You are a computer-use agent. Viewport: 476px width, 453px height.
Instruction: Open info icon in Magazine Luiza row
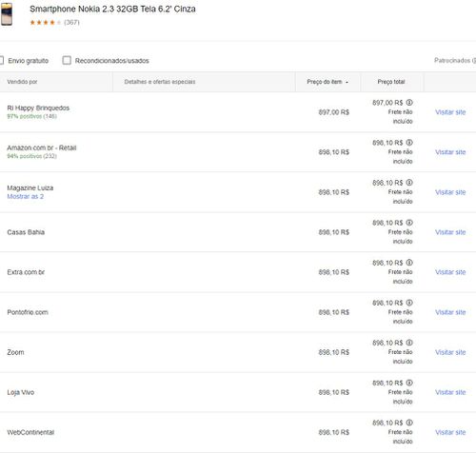[409, 183]
